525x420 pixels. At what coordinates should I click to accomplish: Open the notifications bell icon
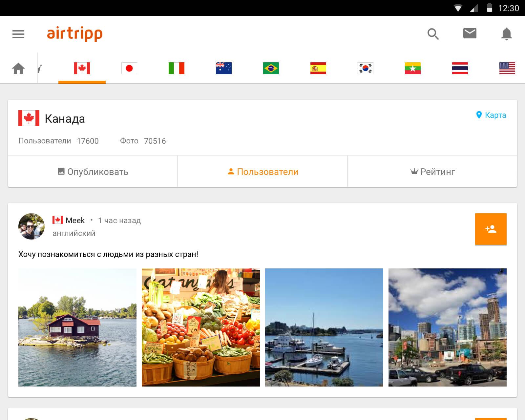(x=507, y=34)
